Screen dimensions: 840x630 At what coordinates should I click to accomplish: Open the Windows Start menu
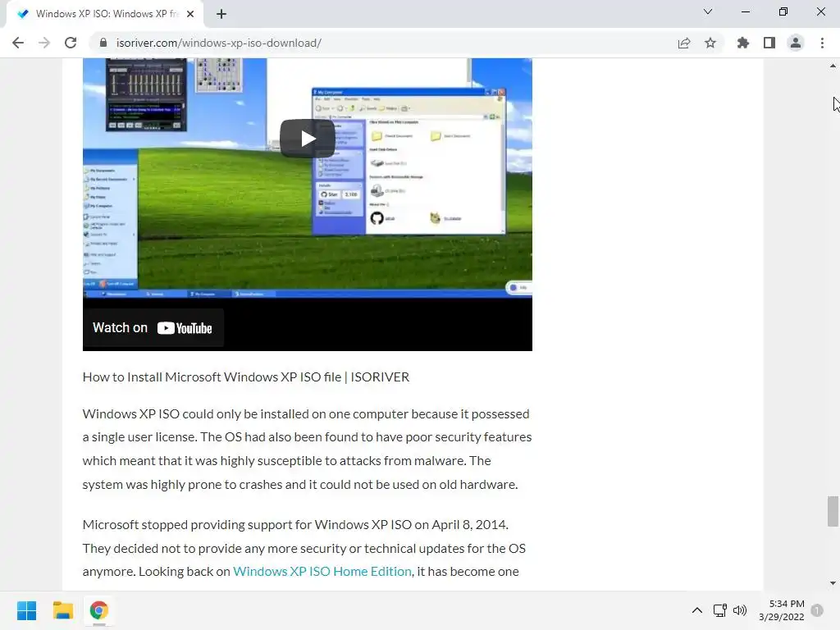coord(27,610)
